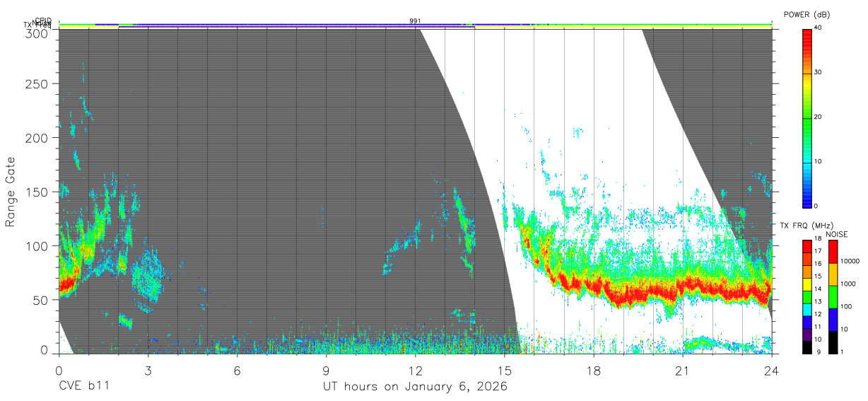Viewport: 868px width, 401px height.
Task: Click the 10 label on power colorbar
Action: coord(819,161)
